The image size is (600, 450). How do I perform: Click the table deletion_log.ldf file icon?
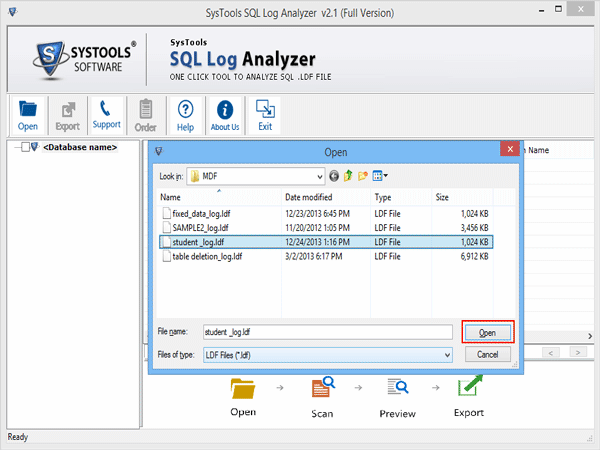coord(166,256)
